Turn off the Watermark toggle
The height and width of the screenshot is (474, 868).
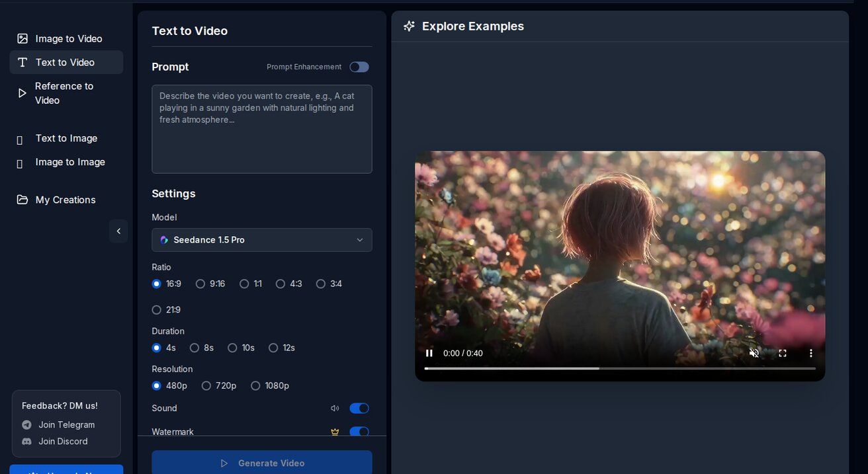tap(359, 431)
